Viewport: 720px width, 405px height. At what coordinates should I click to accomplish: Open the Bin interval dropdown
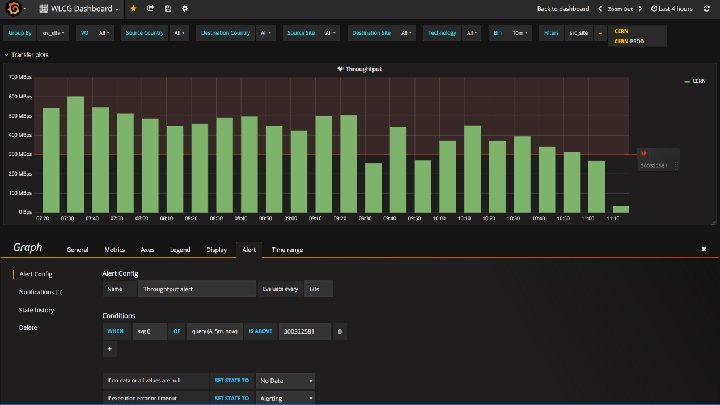point(520,33)
